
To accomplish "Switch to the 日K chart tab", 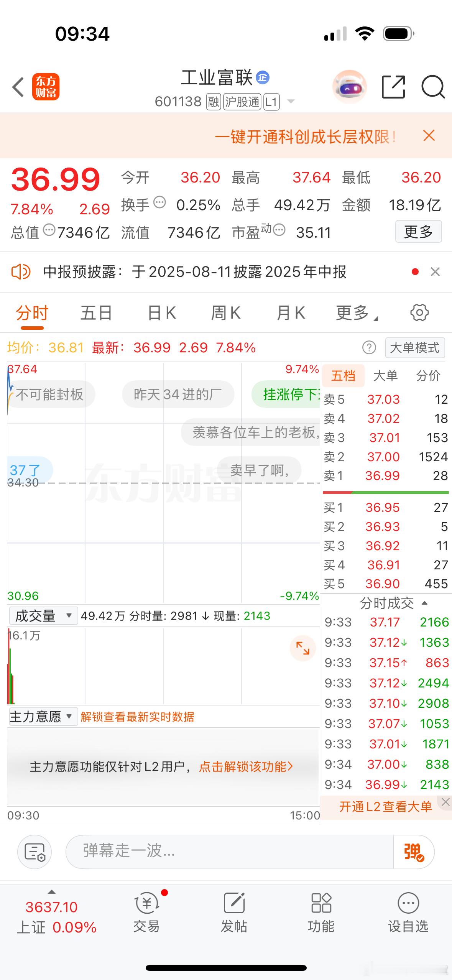I will pos(162,313).
